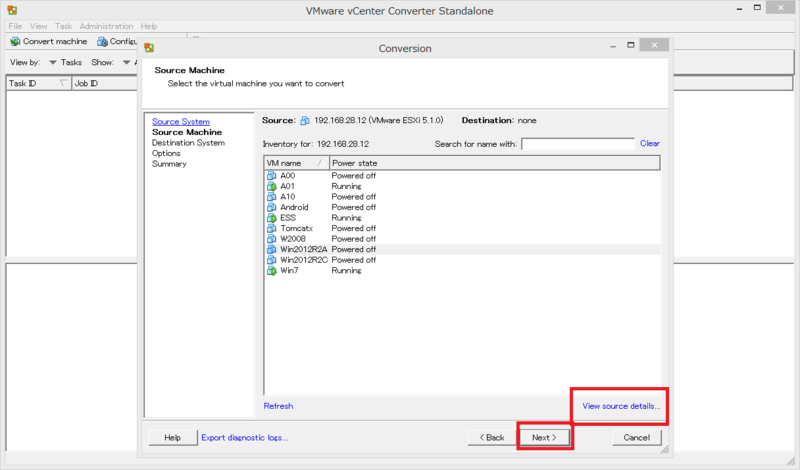Click the ESXi host icon beside Source

click(305, 120)
